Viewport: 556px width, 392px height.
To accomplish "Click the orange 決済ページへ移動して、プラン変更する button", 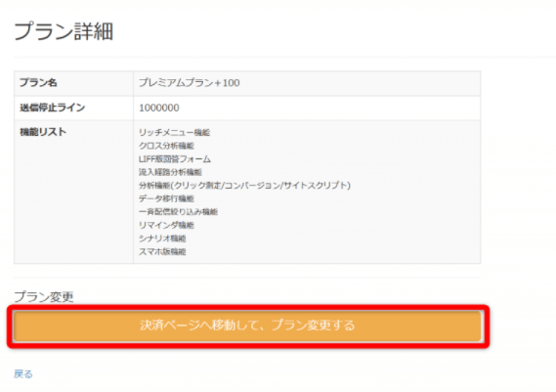I will point(247,326).
